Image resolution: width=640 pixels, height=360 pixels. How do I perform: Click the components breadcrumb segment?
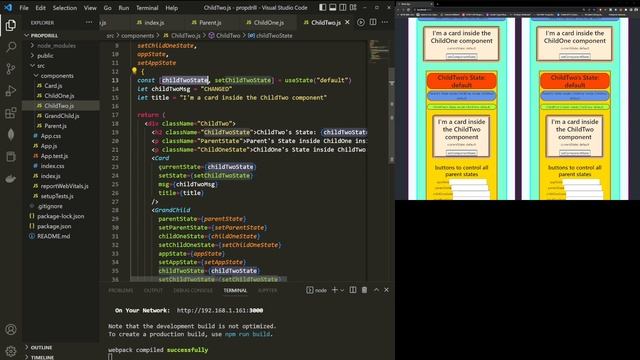tap(137, 36)
